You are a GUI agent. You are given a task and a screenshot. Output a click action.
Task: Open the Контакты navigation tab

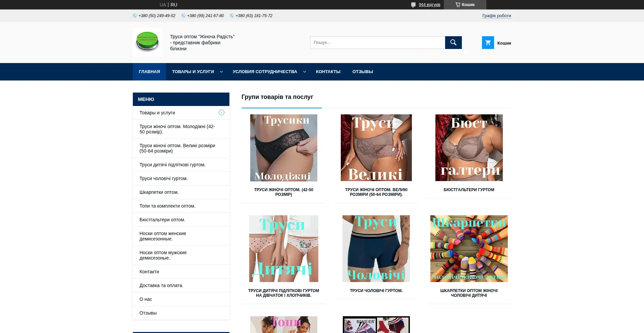coord(328,72)
